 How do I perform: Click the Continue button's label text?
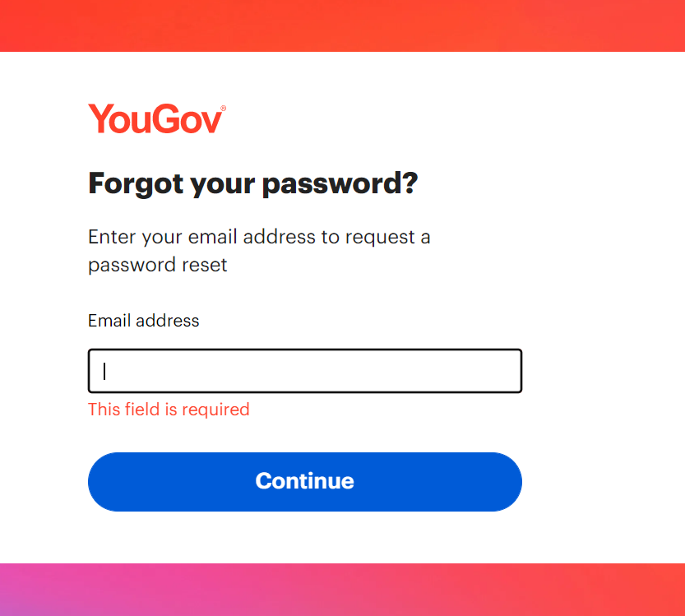pos(304,481)
